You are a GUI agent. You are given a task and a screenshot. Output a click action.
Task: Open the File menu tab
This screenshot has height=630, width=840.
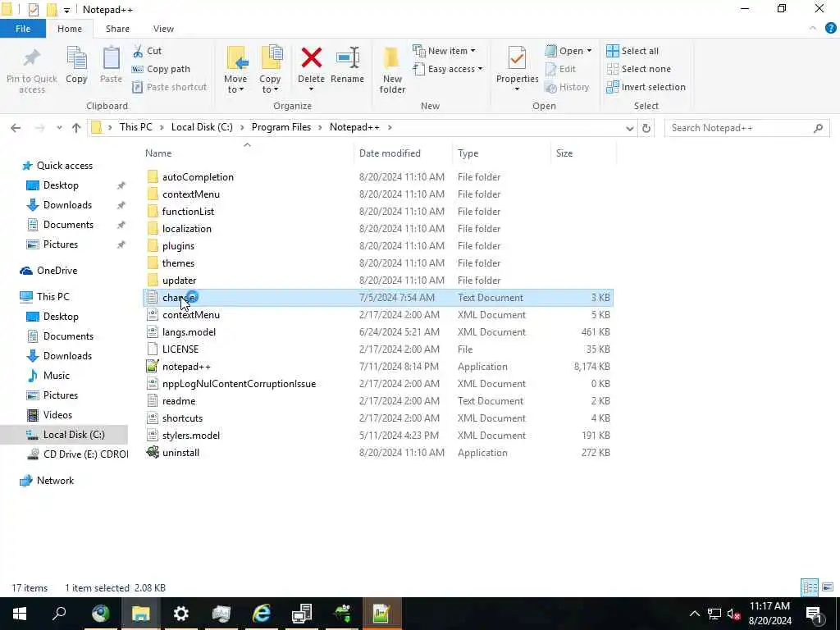[x=23, y=29]
